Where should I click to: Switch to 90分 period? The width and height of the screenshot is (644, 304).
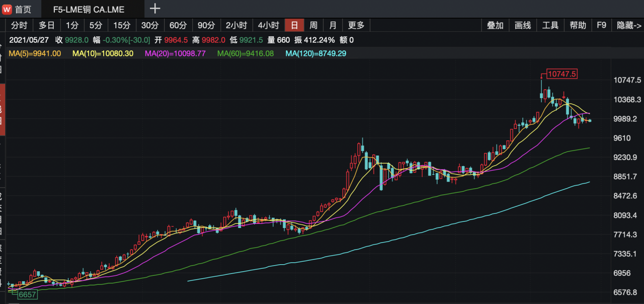tap(206, 25)
